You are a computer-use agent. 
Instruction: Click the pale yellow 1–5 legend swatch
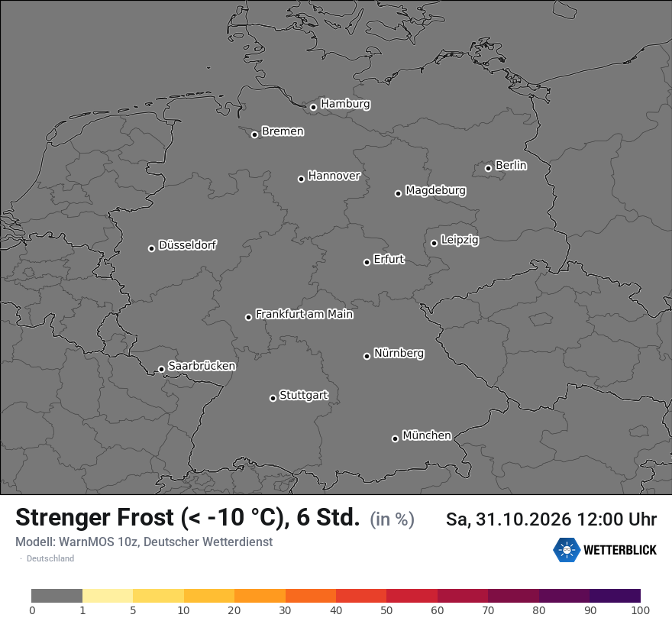[108, 595]
